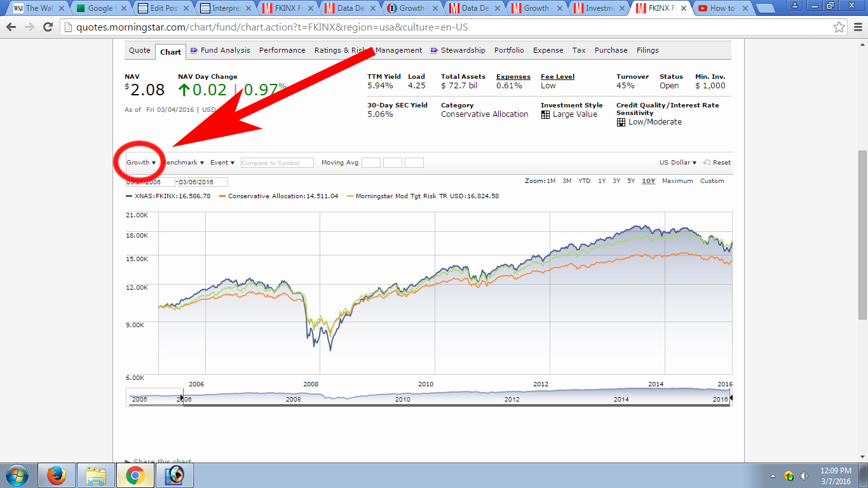Open the Chrome menu icon

coord(857,27)
